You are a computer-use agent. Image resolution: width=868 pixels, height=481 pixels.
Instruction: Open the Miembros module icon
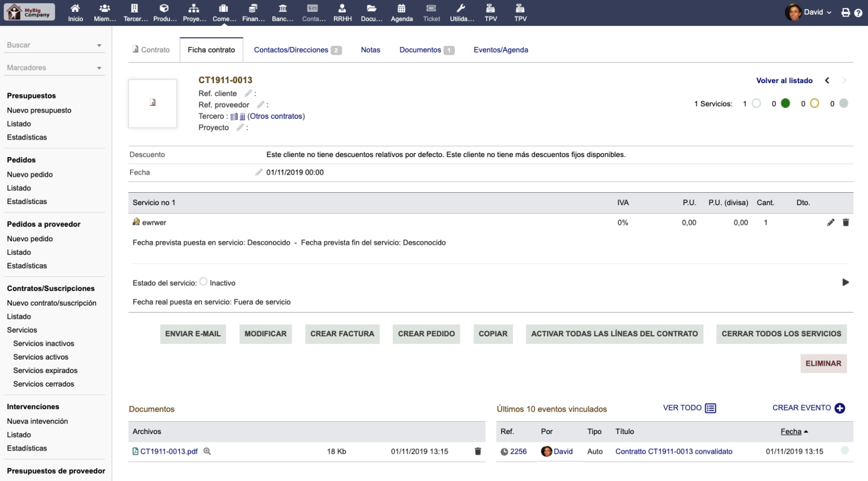coord(105,8)
